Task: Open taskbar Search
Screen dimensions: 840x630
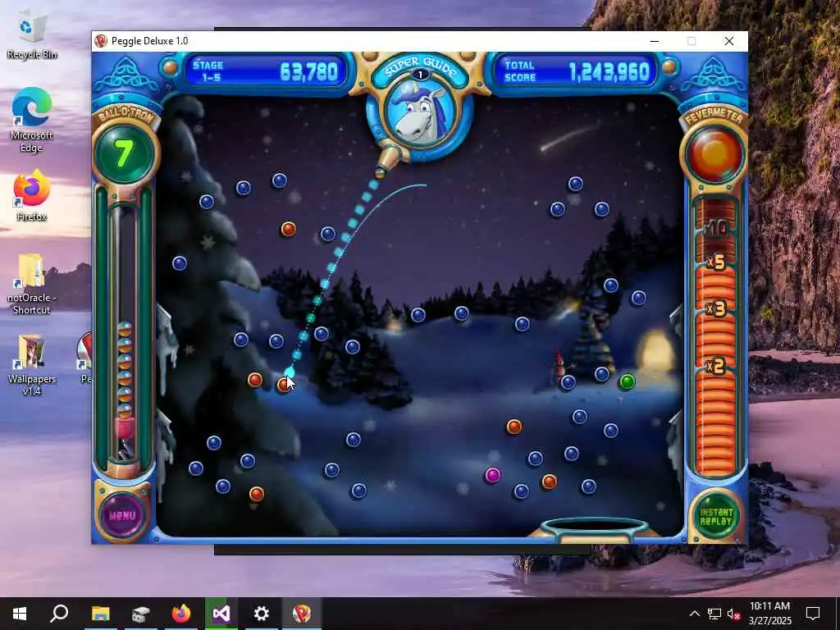Action: 59,614
